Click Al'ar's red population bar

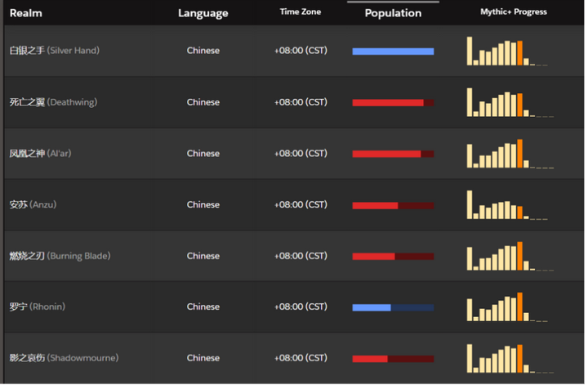tap(393, 154)
